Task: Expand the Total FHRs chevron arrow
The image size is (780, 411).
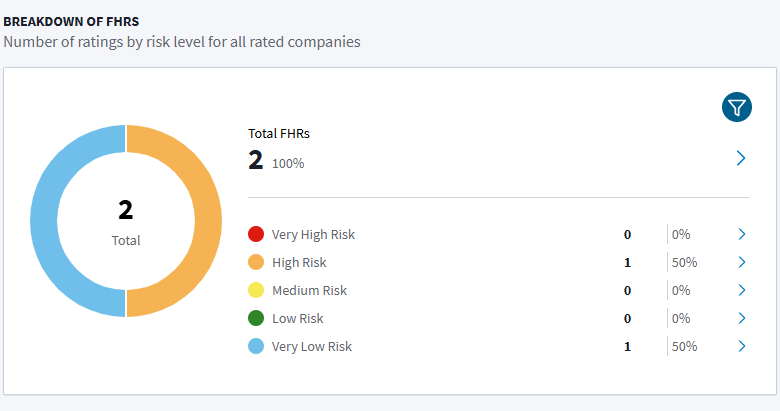Action: (741, 158)
